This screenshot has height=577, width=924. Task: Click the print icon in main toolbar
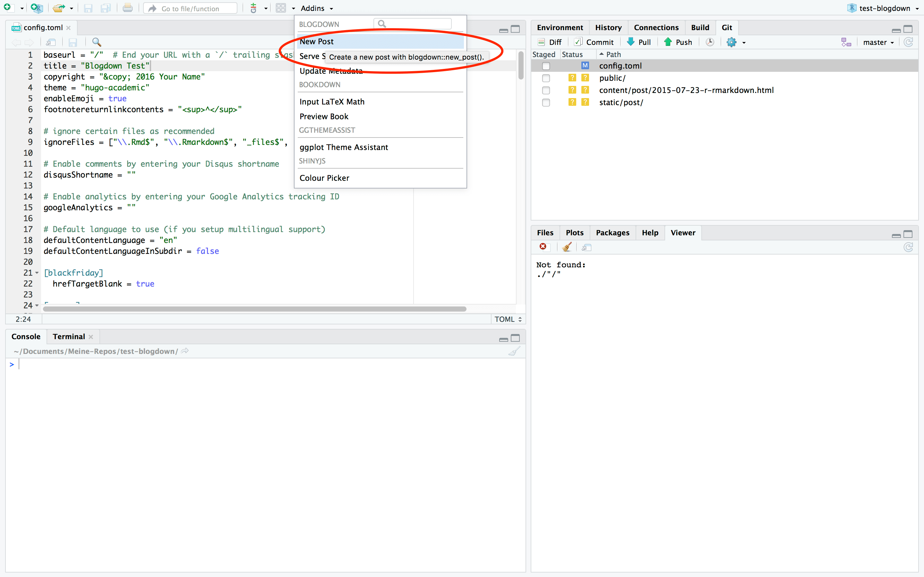(127, 8)
